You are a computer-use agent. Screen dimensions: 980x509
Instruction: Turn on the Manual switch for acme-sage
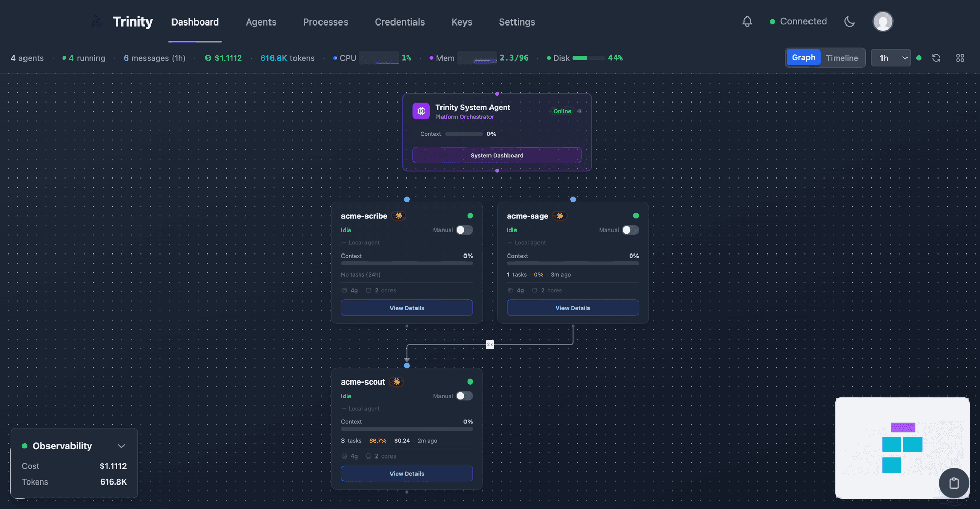point(630,230)
